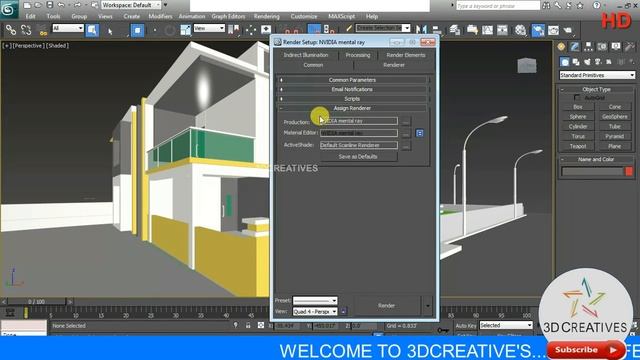
Task: Open the Modifiers menu
Action: point(160,16)
